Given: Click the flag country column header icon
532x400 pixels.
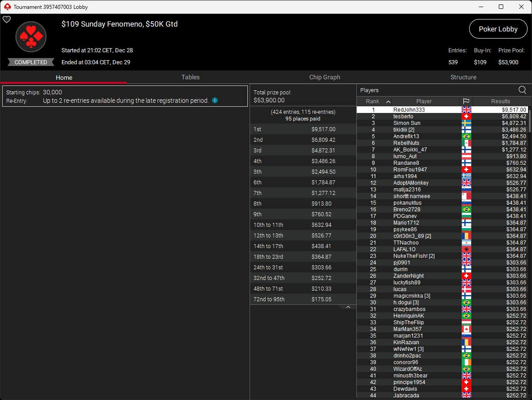Looking at the screenshot, I should 466,101.
